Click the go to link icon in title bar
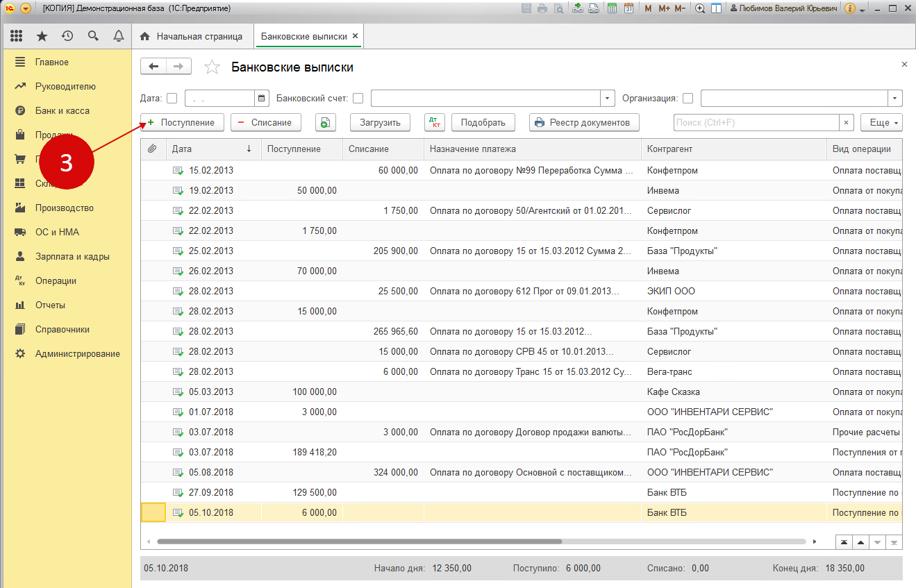 click(x=594, y=8)
